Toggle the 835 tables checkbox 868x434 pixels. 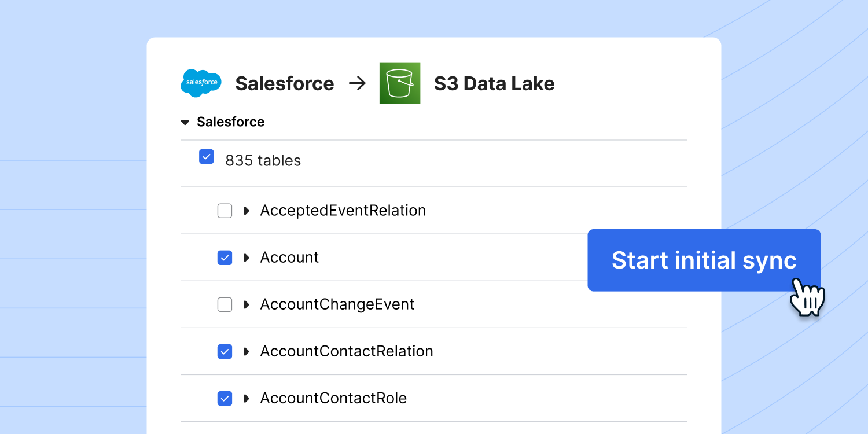coord(207,157)
